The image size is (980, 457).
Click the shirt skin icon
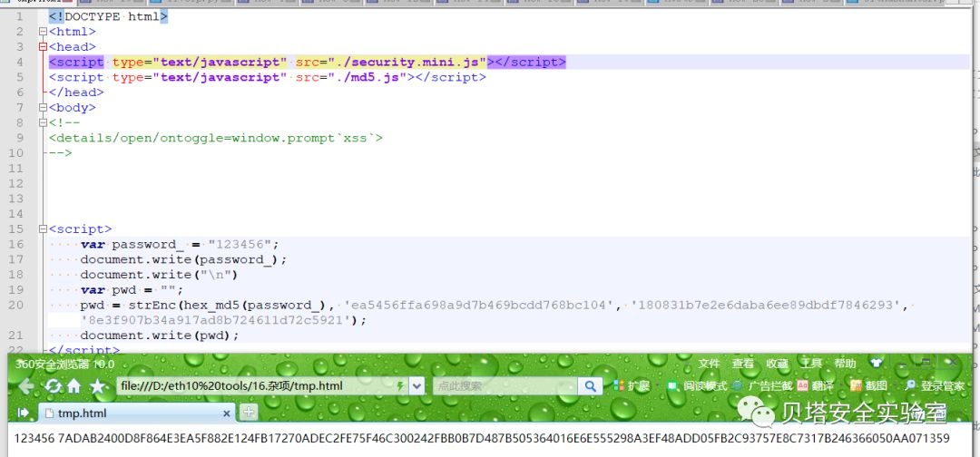click(877, 363)
